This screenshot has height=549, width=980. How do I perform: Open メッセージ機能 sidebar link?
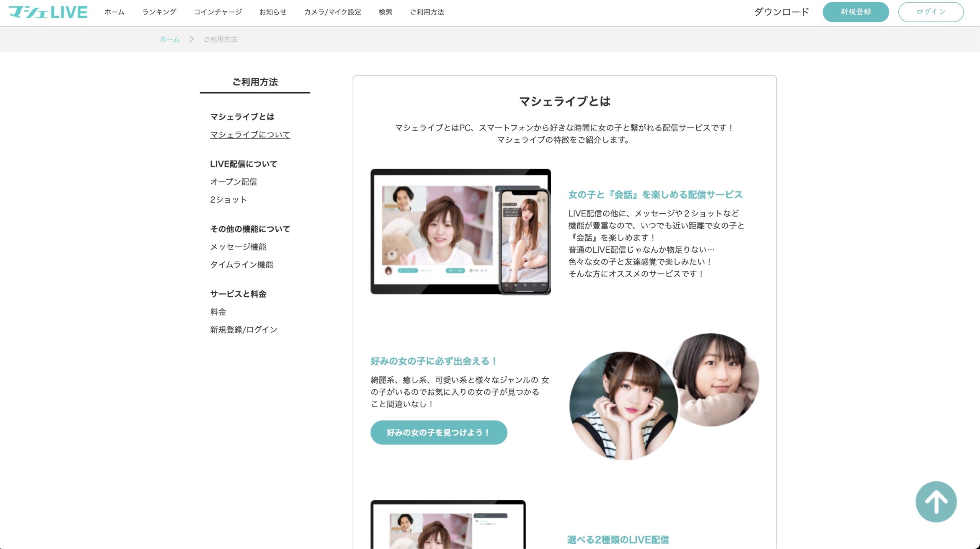point(238,247)
